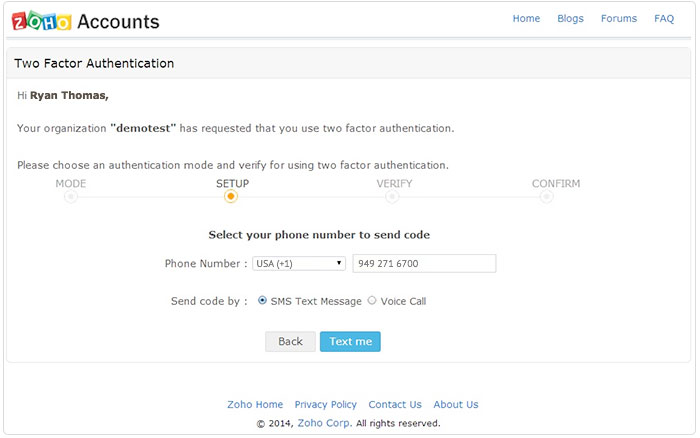Click the CONFIRM step circle indicator
Screen dimensions: 700x438
click(546, 197)
